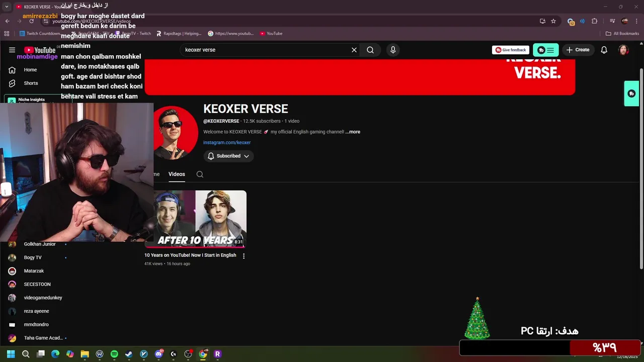Viewport: 644px width, 362px height.
Task: Clear the search box with the X
Action: click(354, 50)
